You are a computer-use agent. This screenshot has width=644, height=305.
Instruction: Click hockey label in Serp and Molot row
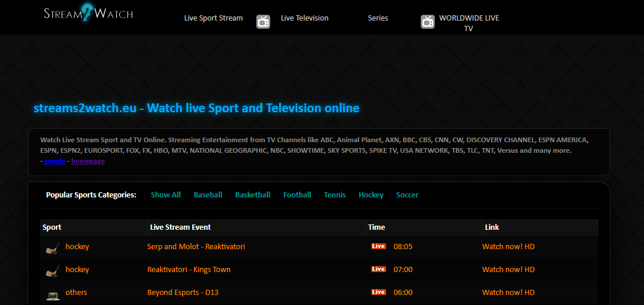77,247
